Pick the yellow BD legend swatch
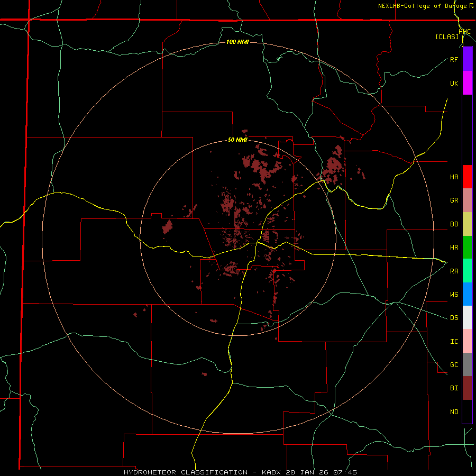The image size is (476, 476). click(467, 224)
